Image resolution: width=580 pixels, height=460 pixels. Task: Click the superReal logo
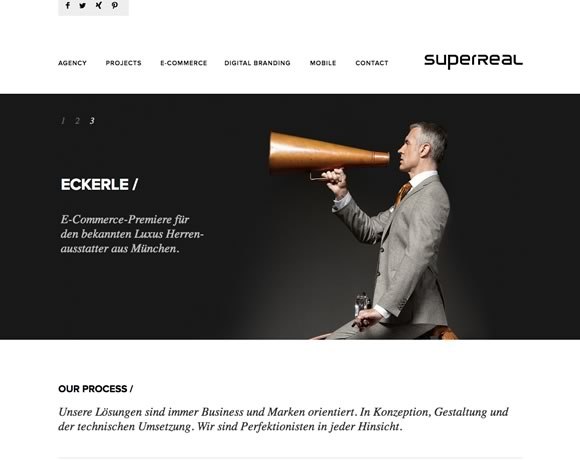click(473, 61)
